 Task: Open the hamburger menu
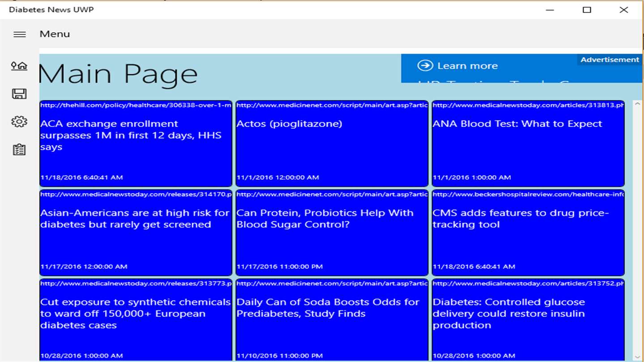[19, 34]
